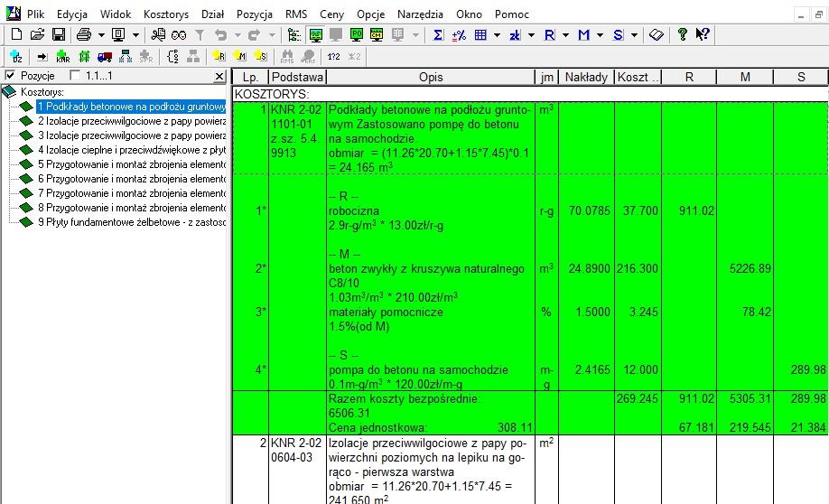829x504 pixels.
Task: Expand the M (materiały) toolbar dropdown arrow
Action: click(600, 34)
